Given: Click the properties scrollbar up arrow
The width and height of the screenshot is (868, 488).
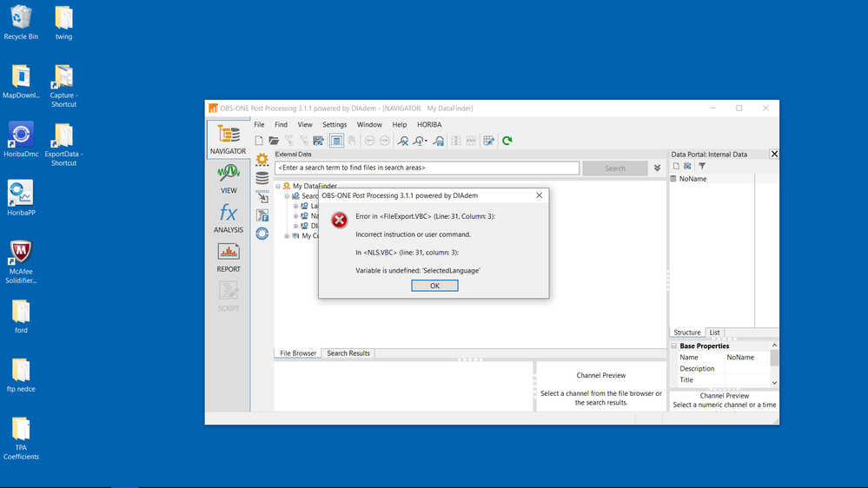Looking at the screenshot, I should (774, 346).
